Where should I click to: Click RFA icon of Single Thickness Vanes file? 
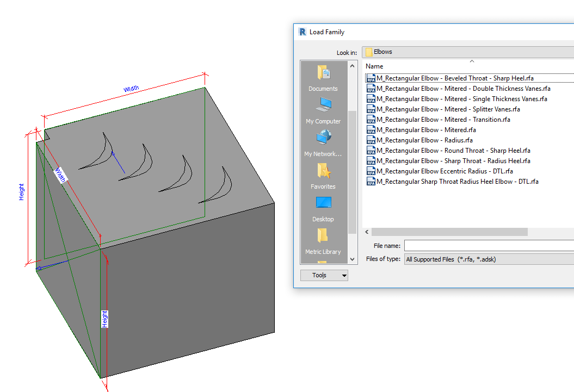[x=371, y=99]
